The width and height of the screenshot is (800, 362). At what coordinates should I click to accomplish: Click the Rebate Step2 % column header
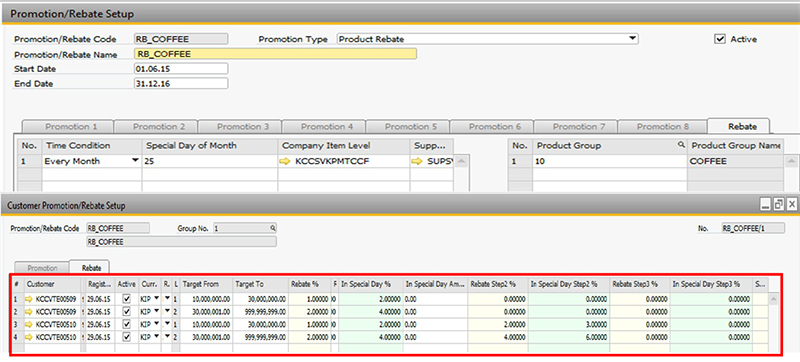(x=498, y=284)
